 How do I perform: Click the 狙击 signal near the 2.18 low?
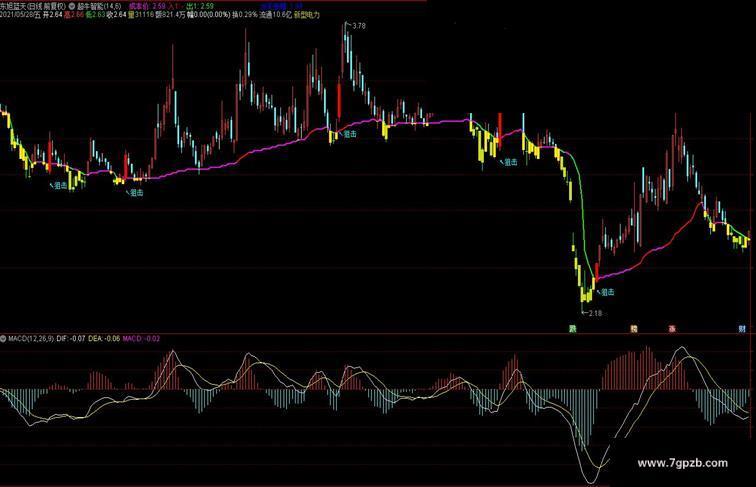607,292
